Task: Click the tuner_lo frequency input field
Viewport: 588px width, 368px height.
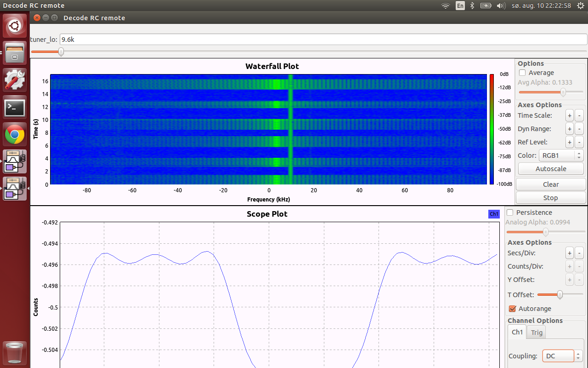Action: click(x=323, y=40)
